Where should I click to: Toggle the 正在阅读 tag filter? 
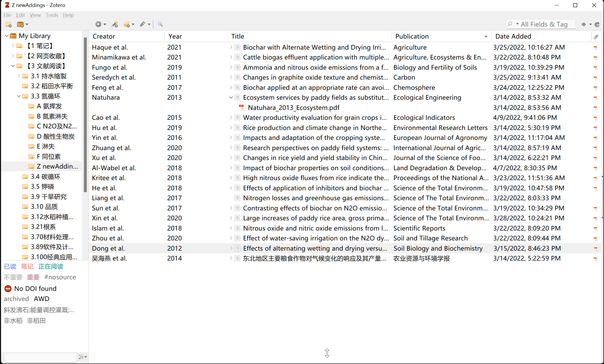(51, 266)
